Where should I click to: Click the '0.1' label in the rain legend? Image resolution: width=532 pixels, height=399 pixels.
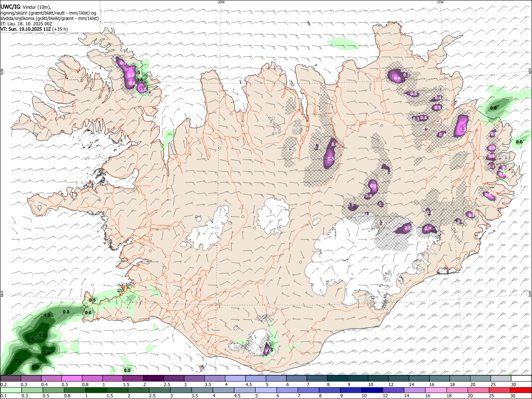(x=4, y=396)
